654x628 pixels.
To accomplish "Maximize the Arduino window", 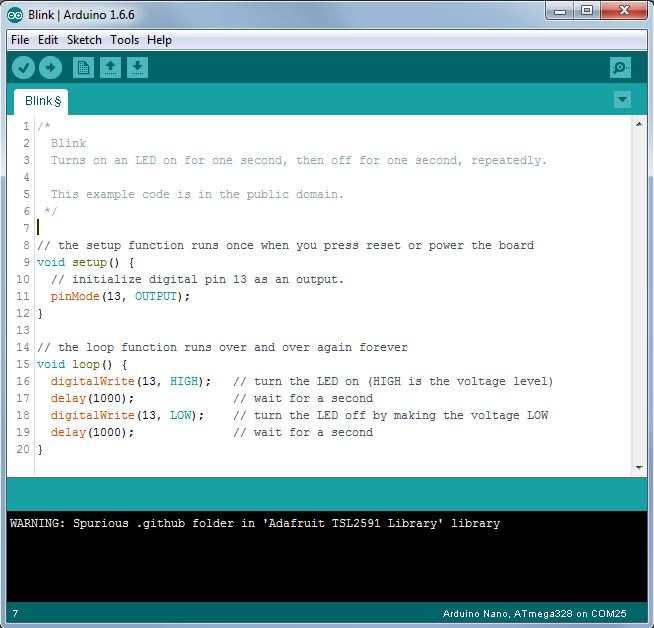I will [x=587, y=11].
